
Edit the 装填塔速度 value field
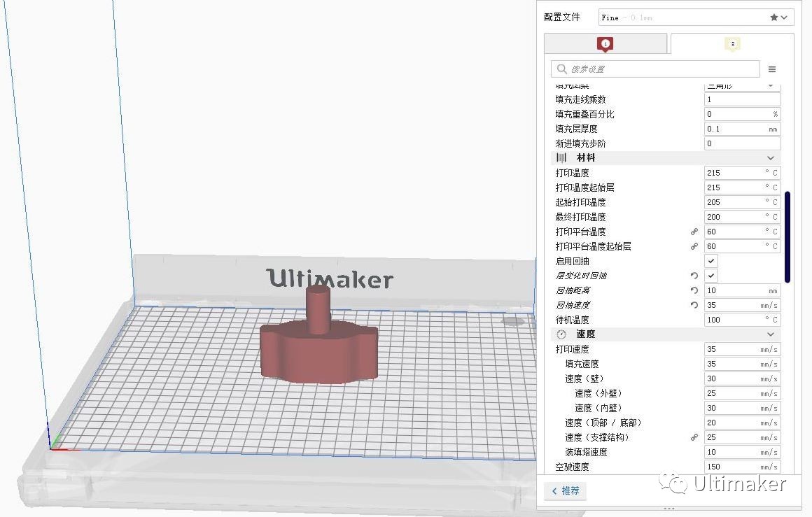742,453
